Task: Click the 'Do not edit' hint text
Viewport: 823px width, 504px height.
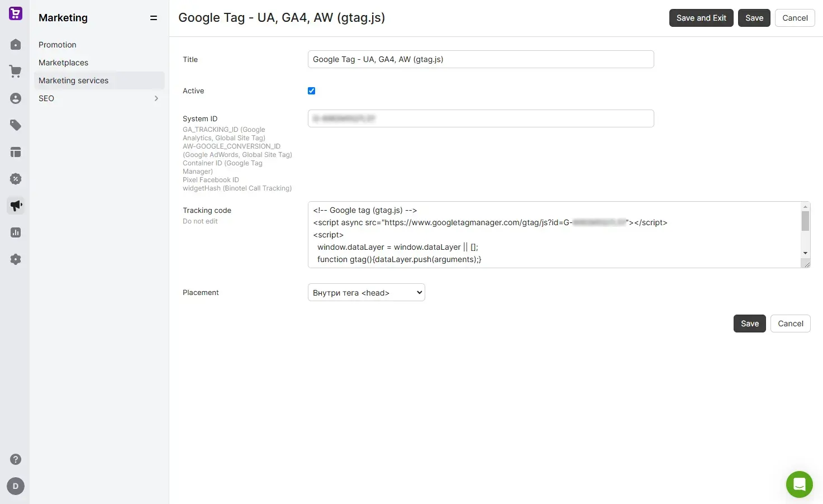Action: pos(200,221)
